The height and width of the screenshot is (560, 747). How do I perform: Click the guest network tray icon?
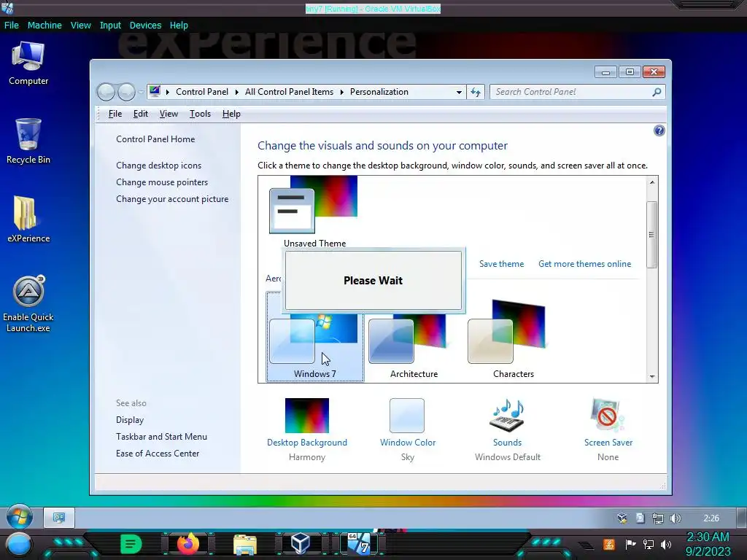pos(657,518)
